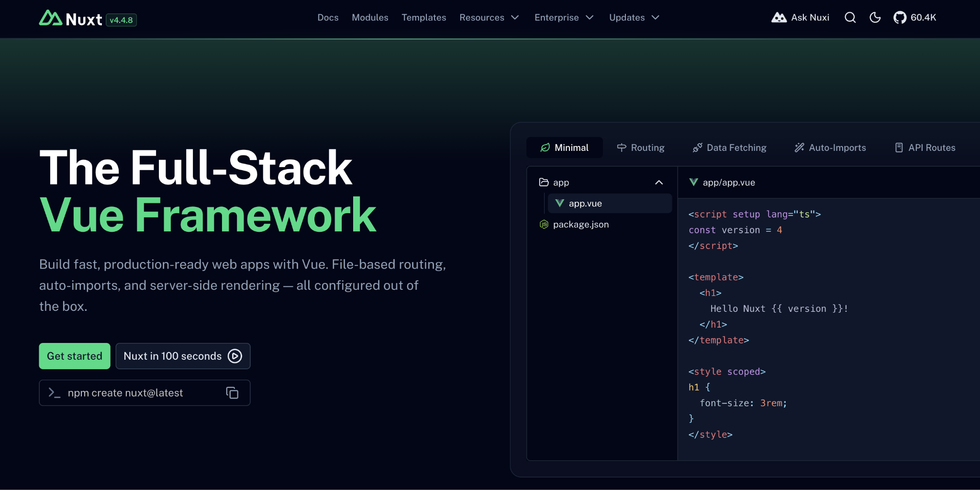Click the Vue icon in app/app.vue header
The width and height of the screenshot is (980, 490).
pos(693,182)
